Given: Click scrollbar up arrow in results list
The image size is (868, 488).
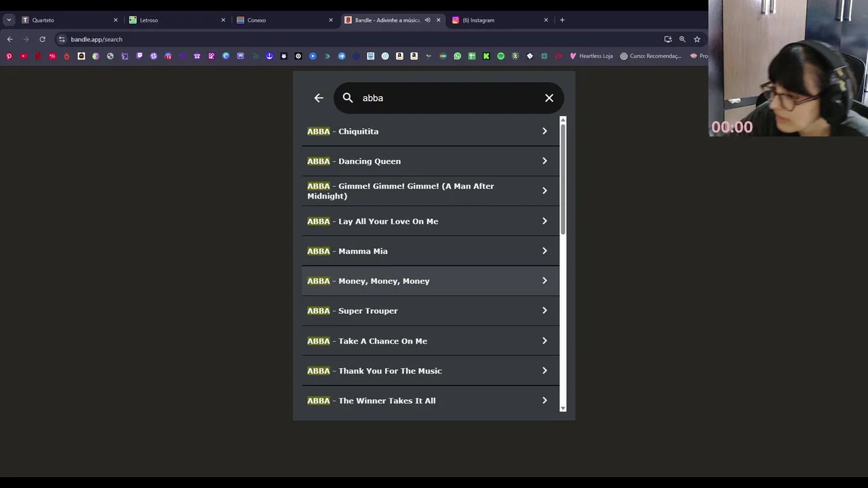Looking at the screenshot, I should tap(563, 120).
